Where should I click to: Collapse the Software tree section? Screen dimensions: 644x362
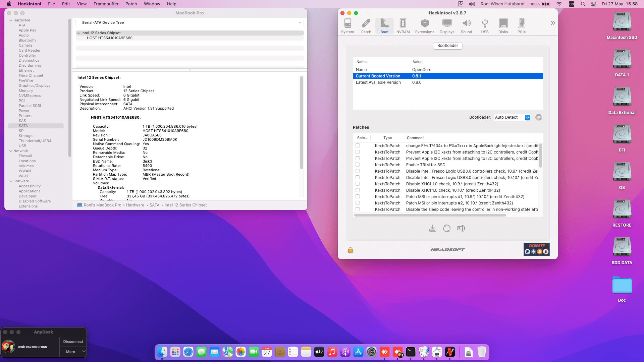11,181
